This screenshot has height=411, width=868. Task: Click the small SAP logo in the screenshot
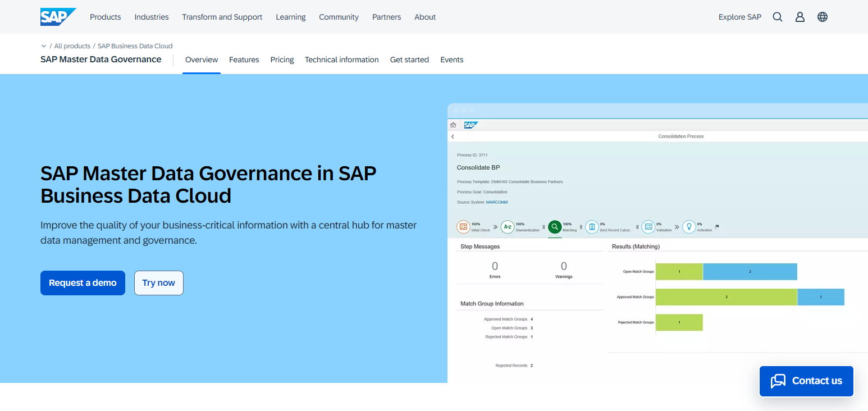pyautogui.click(x=470, y=125)
